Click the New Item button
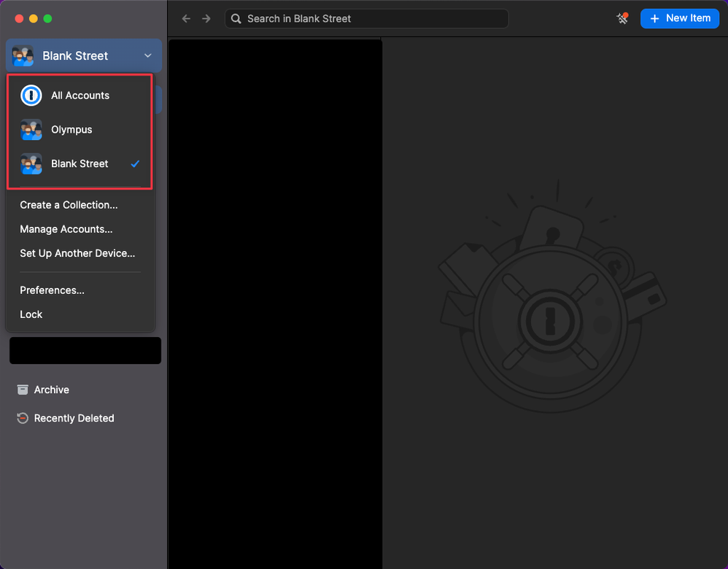The image size is (728, 569). 680,18
